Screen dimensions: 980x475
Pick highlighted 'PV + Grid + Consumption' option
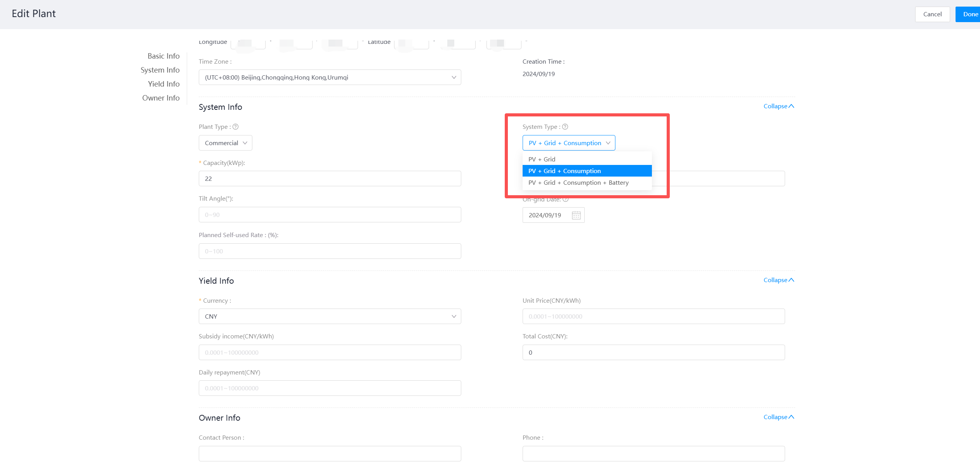click(565, 171)
